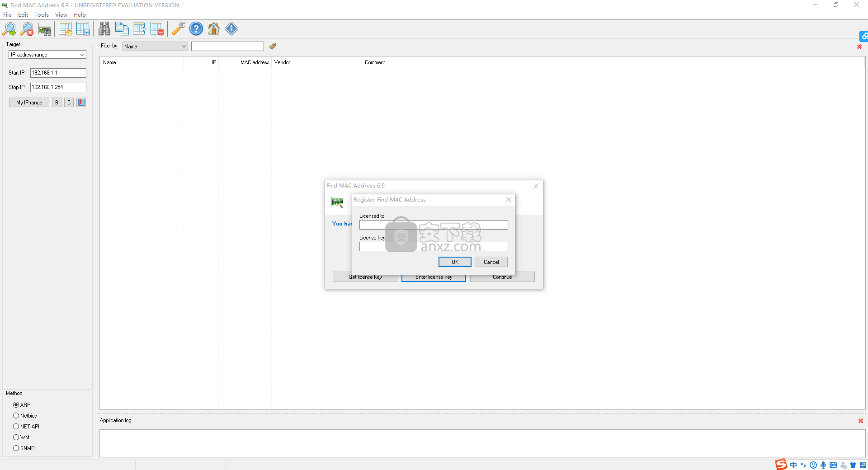Sort by the Name column header

pos(142,62)
